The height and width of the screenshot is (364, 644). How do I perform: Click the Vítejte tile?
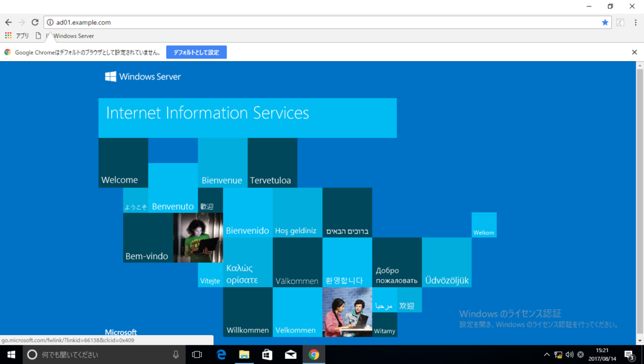coord(210,275)
